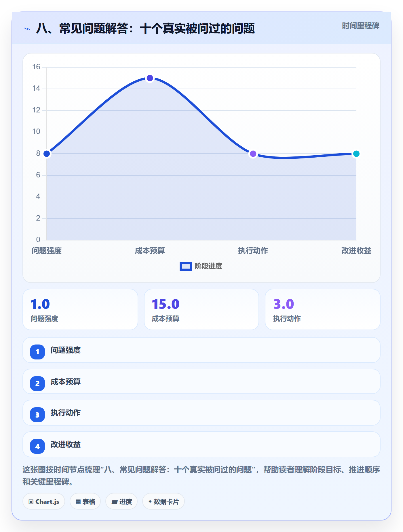
Task: Click the card title 八、常见问题解答
Action: click(145, 28)
